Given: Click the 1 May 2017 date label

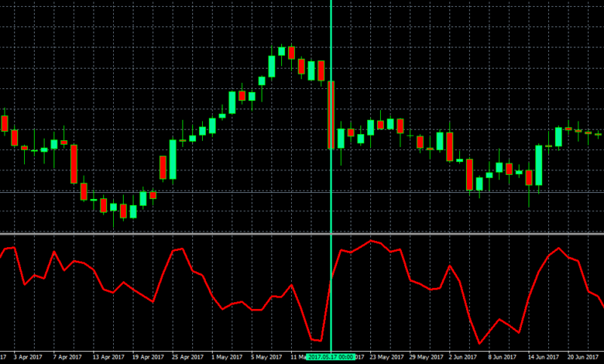Looking at the screenshot, I should click(229, 357).
